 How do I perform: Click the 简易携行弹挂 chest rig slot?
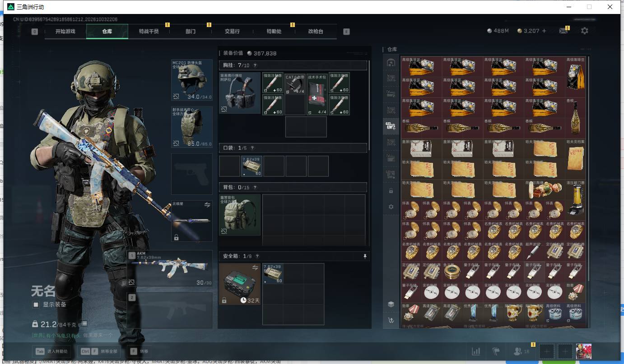[240, 93]
